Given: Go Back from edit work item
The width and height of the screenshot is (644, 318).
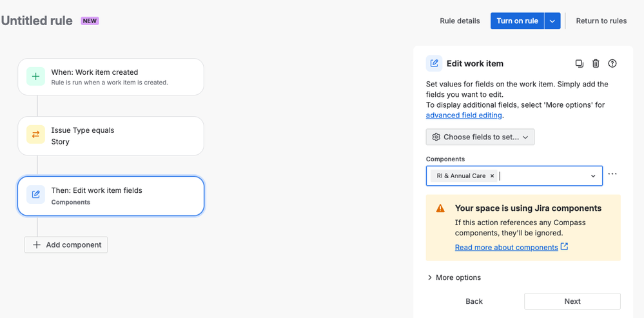Looking at the screenshot, I should 474,301.
